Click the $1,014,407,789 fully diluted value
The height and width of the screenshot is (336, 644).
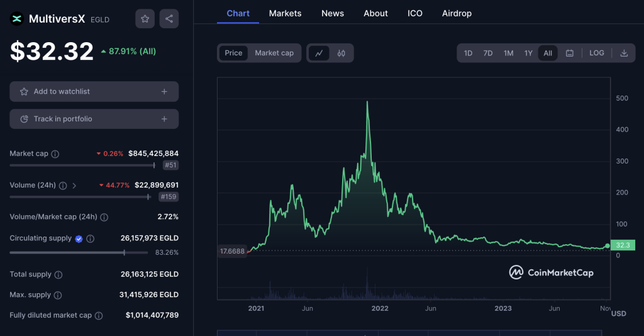pos(152,315)
